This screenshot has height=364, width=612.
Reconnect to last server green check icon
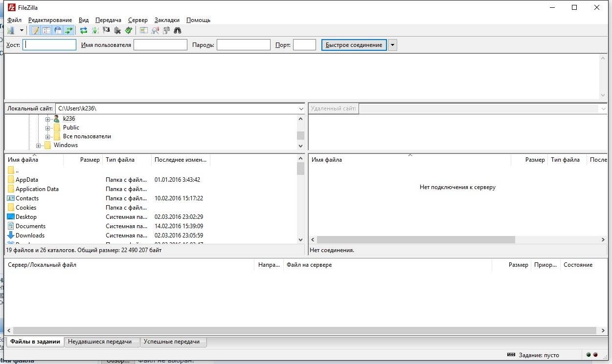[129, 30]
